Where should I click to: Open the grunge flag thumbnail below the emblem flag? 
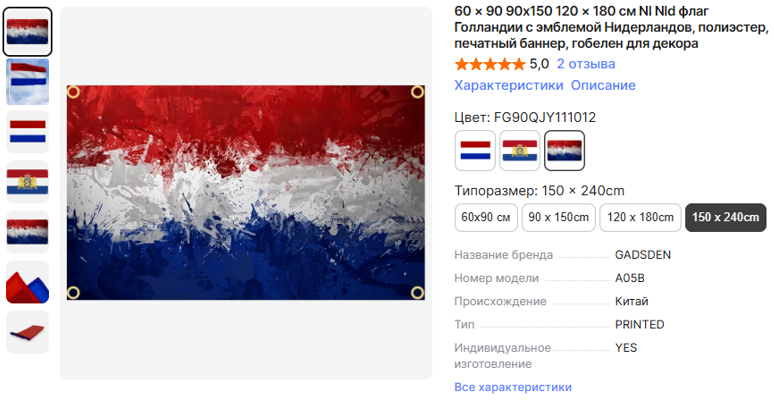coord(28,232)
